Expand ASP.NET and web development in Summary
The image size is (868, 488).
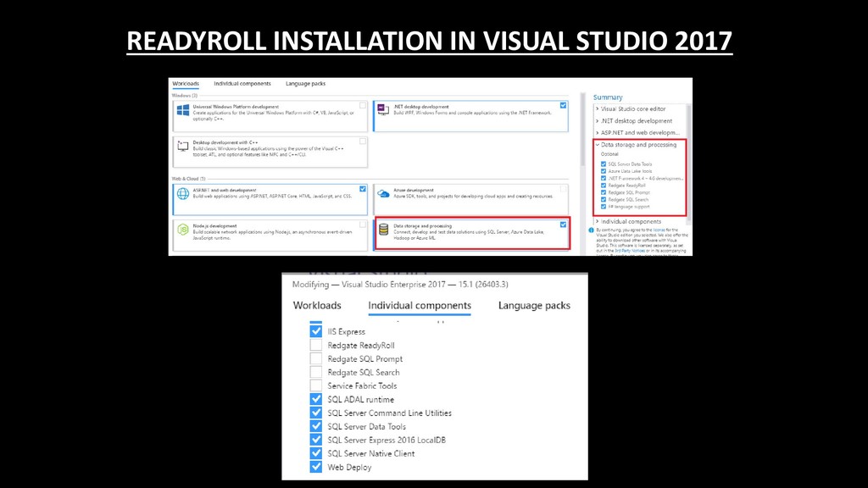point(598,133)
